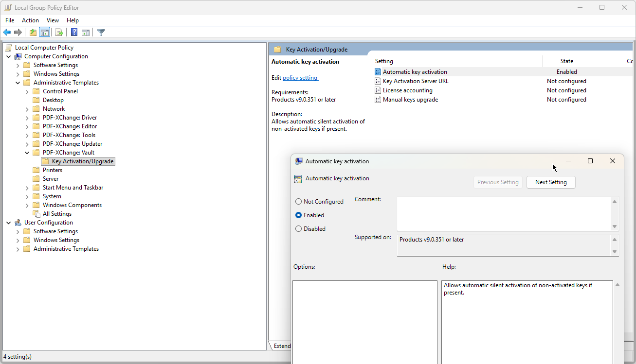Click the Previous Setting button
The width and height of the screenshot is (636, 364).
tap(498, 182)
